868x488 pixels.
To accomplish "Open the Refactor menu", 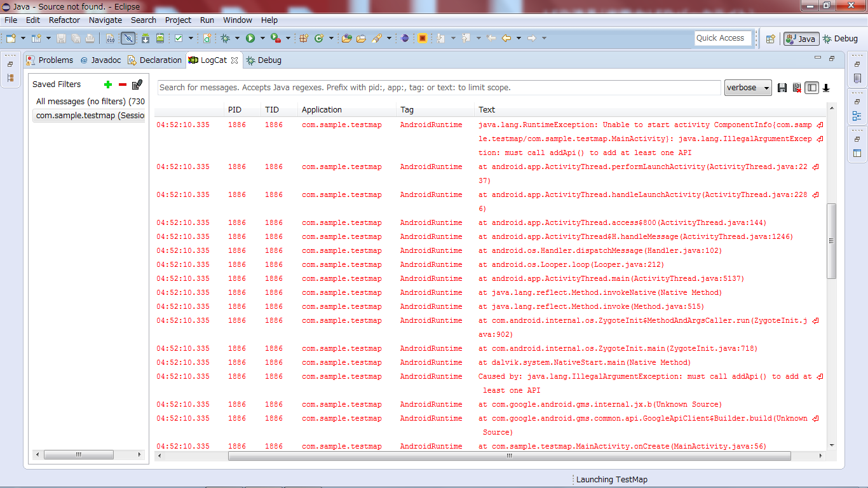I will [x=65, y=20].
